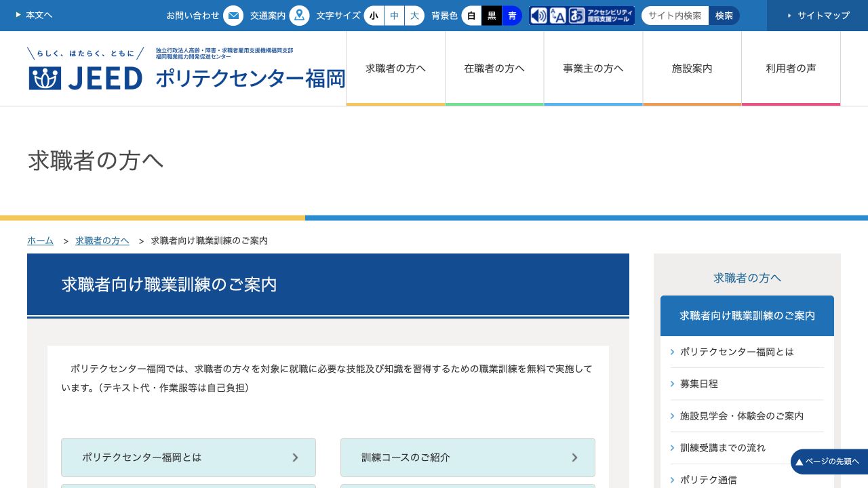Open the 求職者の方へ main menu tab

(395, 68)
